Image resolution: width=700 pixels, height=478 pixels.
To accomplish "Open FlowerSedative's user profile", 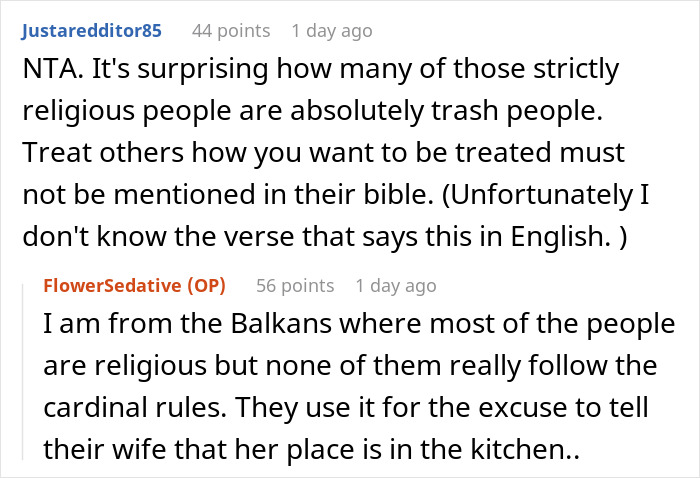I will (112, 286).
